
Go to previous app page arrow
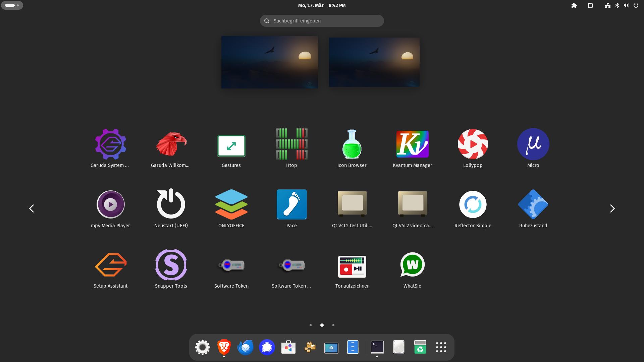[x=32, y=208]
